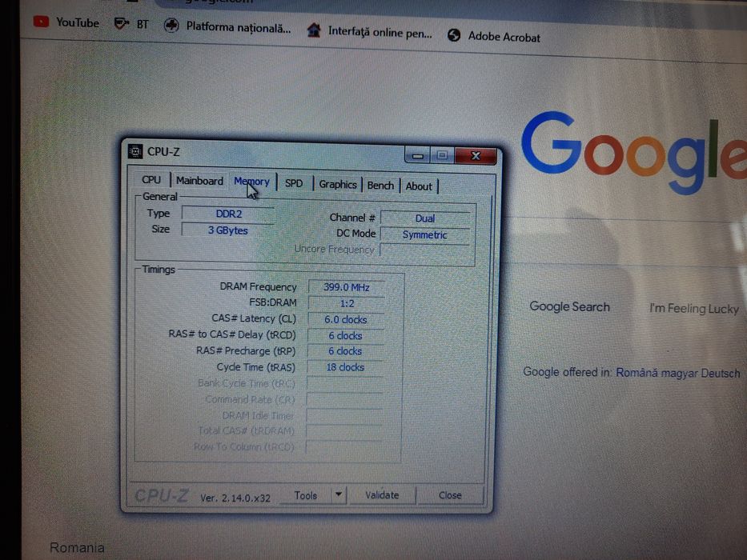Click the empty Uncore Frequency field
The height and width of the screenshot is (560, 747).
coord(424,250)
